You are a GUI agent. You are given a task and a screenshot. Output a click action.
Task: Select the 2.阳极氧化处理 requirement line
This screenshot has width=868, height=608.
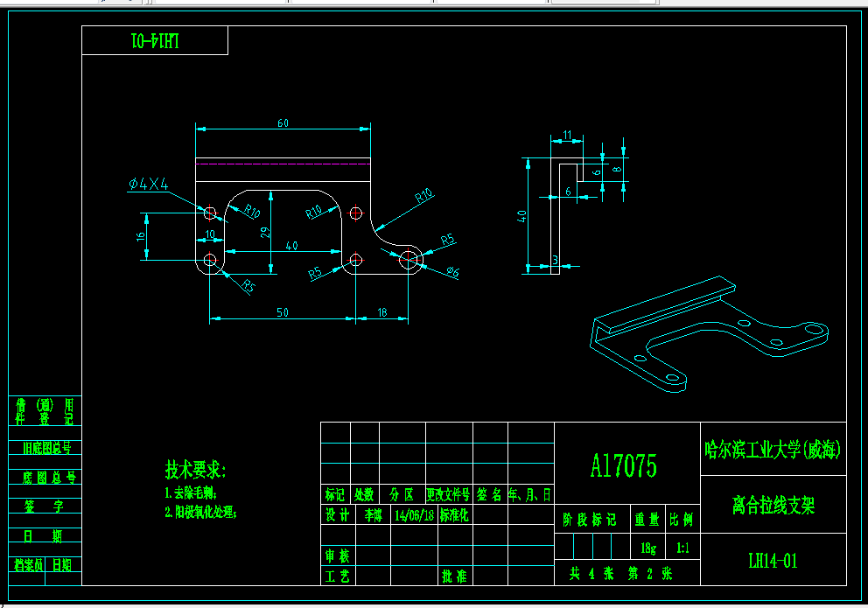(201, 512)
